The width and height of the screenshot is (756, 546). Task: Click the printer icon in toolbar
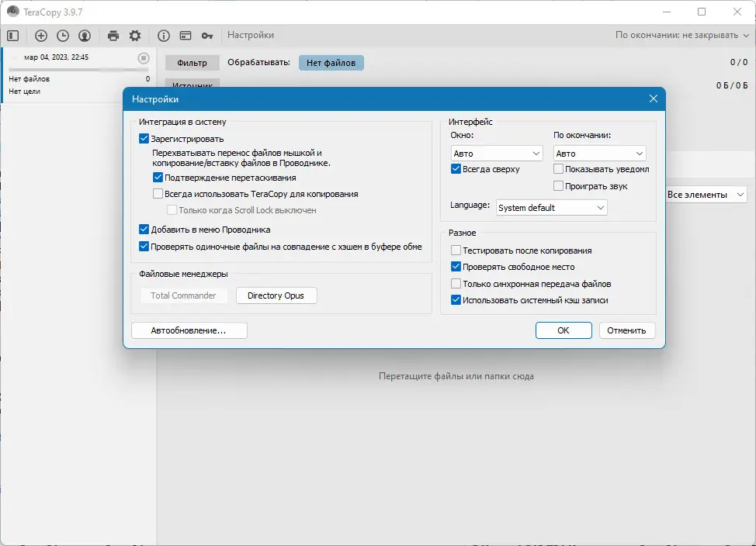click(113, 35)
